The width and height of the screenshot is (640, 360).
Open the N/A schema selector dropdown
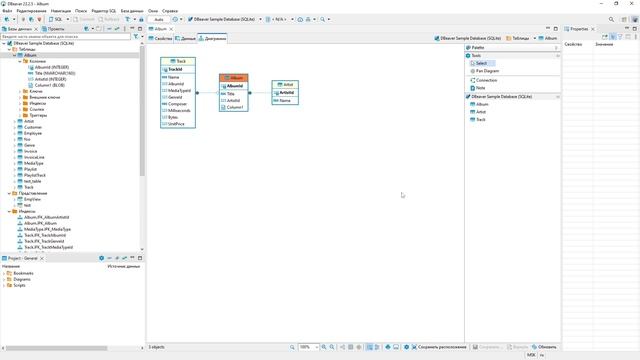pos(280,19)
